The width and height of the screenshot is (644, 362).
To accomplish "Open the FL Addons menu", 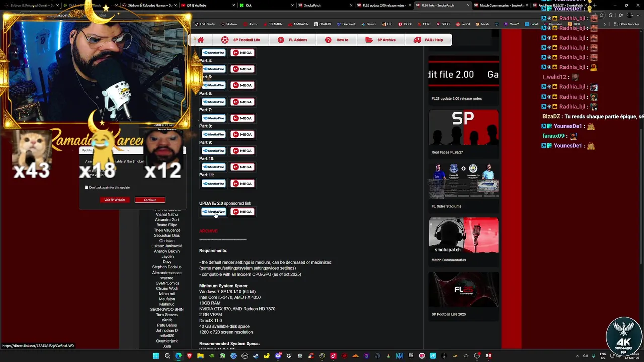I will [292, 40].
